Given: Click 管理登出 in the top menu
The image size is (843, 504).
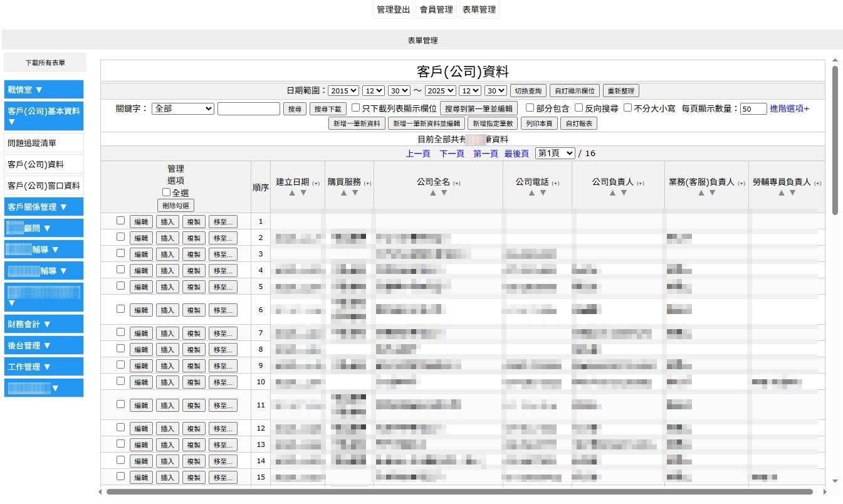Looking at the screenshot, I should click(x=394, y=10).
